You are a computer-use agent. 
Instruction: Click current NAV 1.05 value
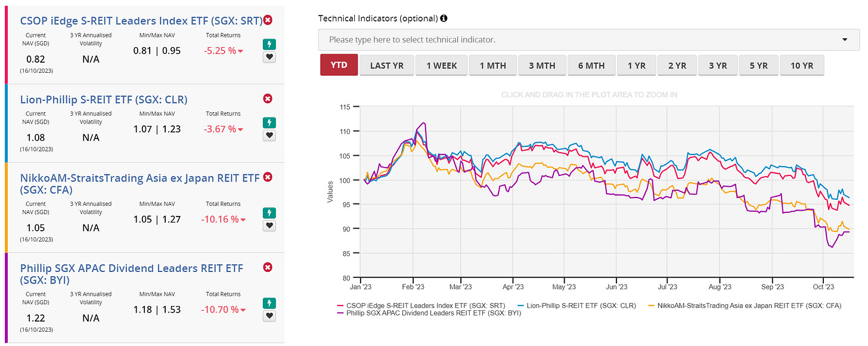[x=35, y=227]
